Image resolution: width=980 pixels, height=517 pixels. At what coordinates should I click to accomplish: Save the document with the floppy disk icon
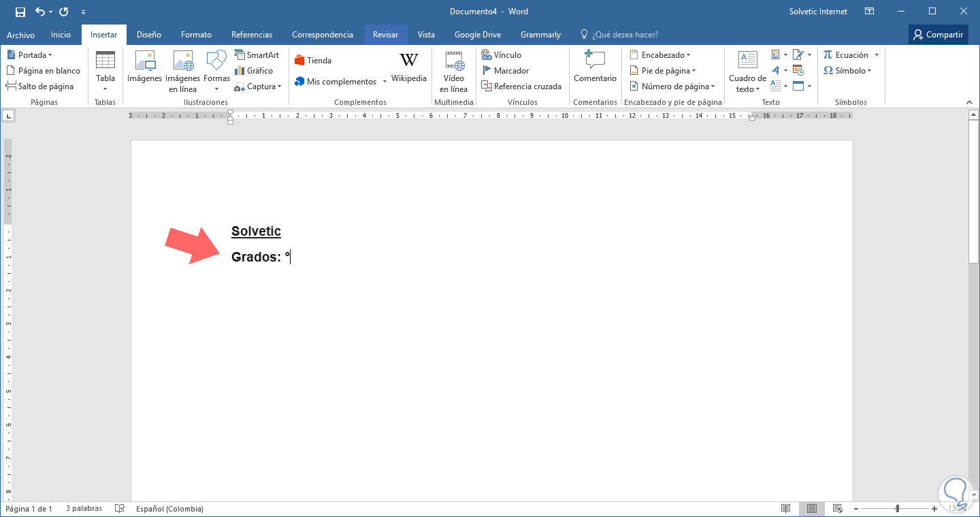coord(20,12)
